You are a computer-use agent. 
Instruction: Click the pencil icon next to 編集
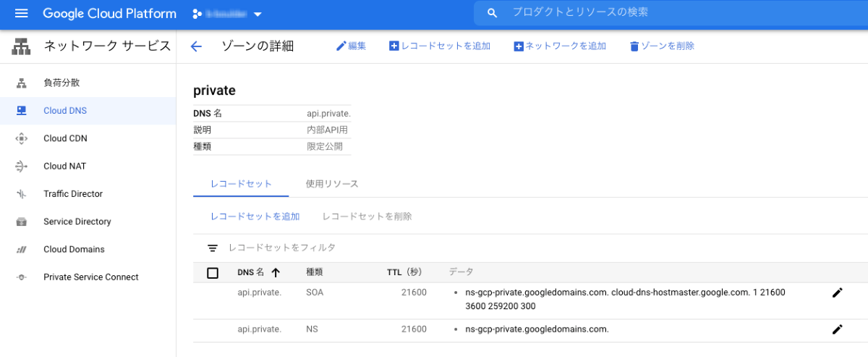tap(341, 46)
